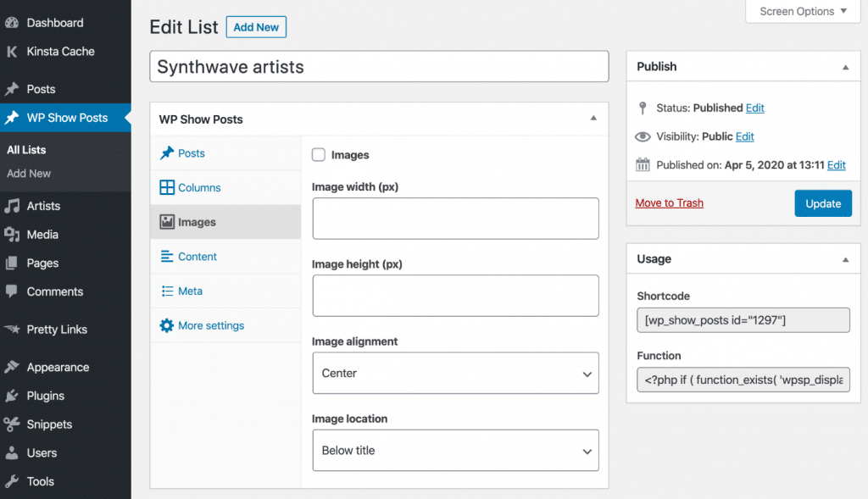Viewport: 868px width, 499px height.
Task: Click the status pin icon in Publish box
Action: (643, 108)
